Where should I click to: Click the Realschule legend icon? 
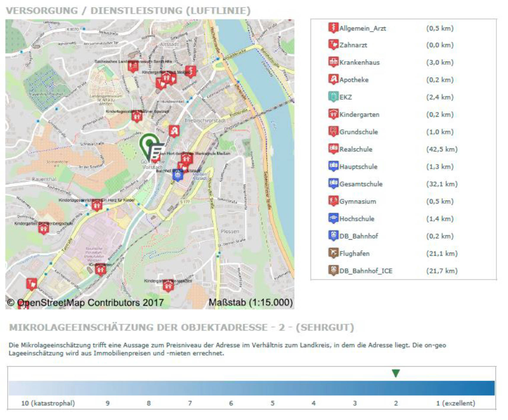point(333,149)
